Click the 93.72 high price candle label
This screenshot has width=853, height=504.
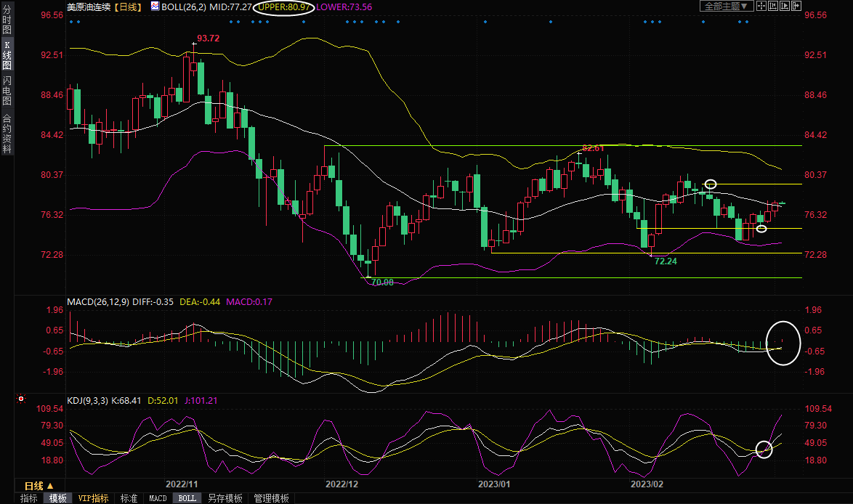click(209, 38)
